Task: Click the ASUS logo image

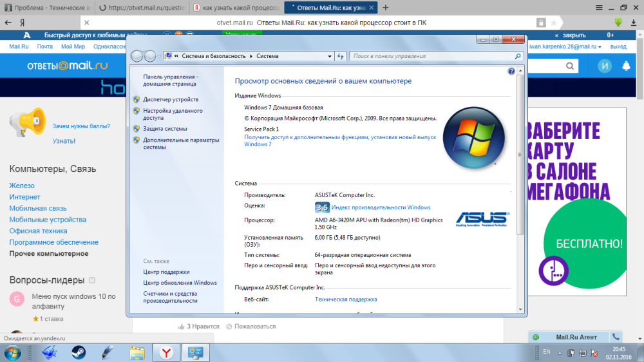Action: coord(482,219)
